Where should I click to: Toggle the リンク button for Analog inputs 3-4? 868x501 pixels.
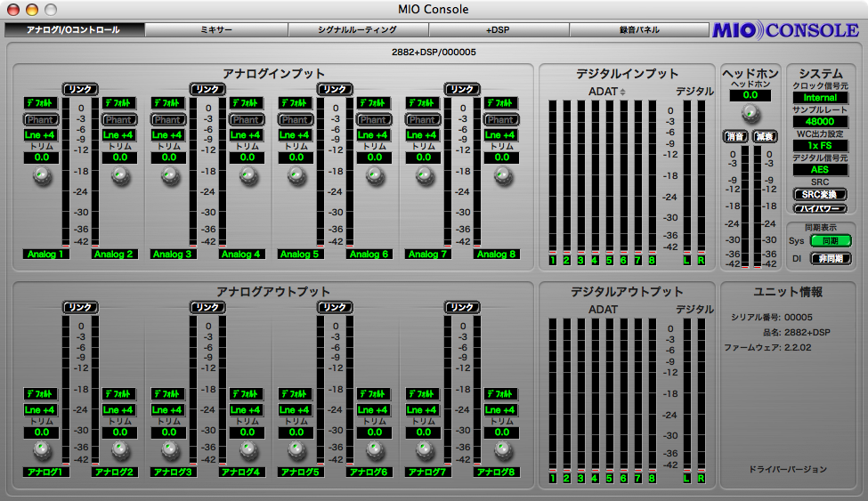207,89
